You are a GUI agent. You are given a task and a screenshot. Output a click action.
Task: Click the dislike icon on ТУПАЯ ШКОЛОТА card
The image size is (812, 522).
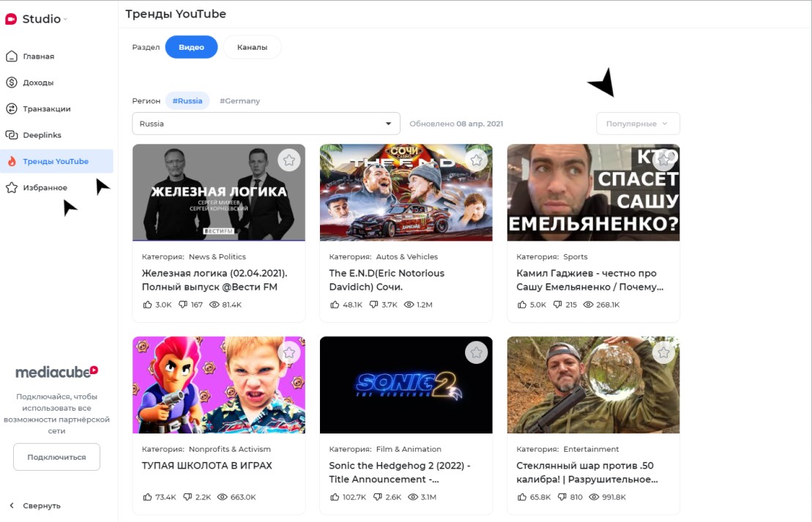tap(187, 497)
